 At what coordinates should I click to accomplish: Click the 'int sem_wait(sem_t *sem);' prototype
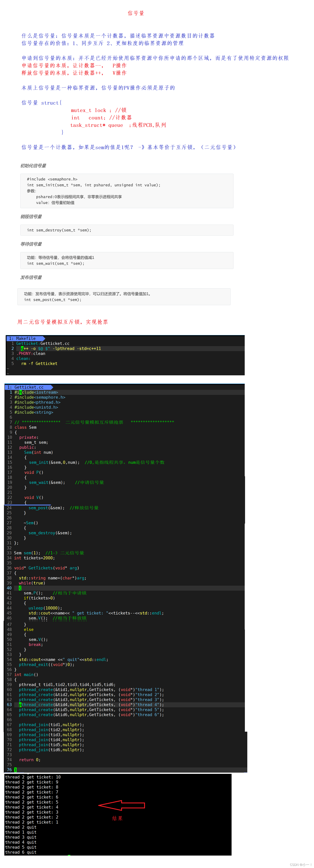[x=56, y=264]
